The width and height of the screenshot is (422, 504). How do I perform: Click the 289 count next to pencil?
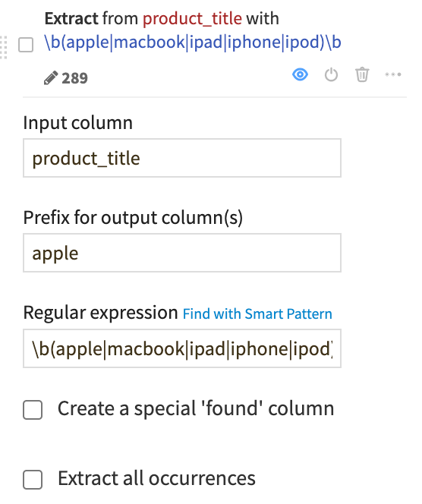pyautogui.click(x=74, y=78)
